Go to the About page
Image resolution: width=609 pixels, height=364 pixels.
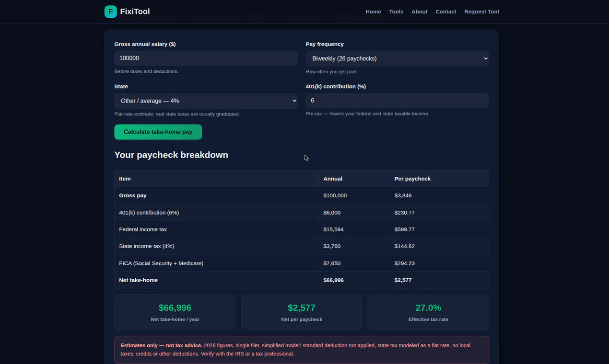[x=419, y=11]
